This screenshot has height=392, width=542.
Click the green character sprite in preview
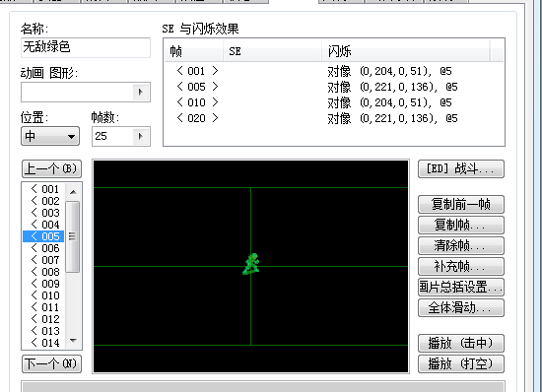(251, 264)
